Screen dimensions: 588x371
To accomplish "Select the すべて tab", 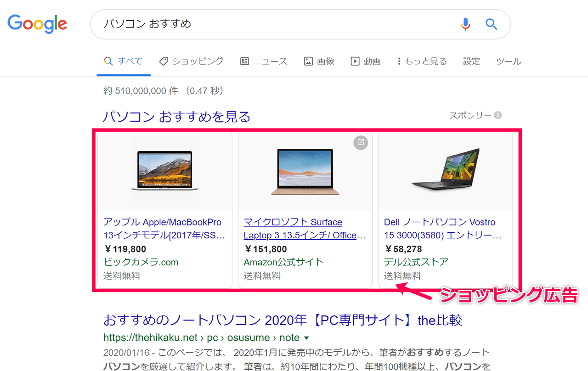I will (124, 61).
